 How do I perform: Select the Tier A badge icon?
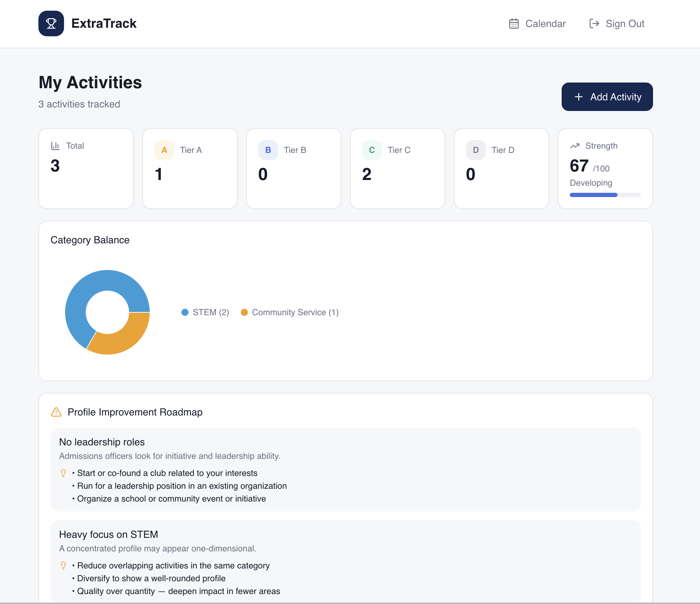(x=164, y=150)
